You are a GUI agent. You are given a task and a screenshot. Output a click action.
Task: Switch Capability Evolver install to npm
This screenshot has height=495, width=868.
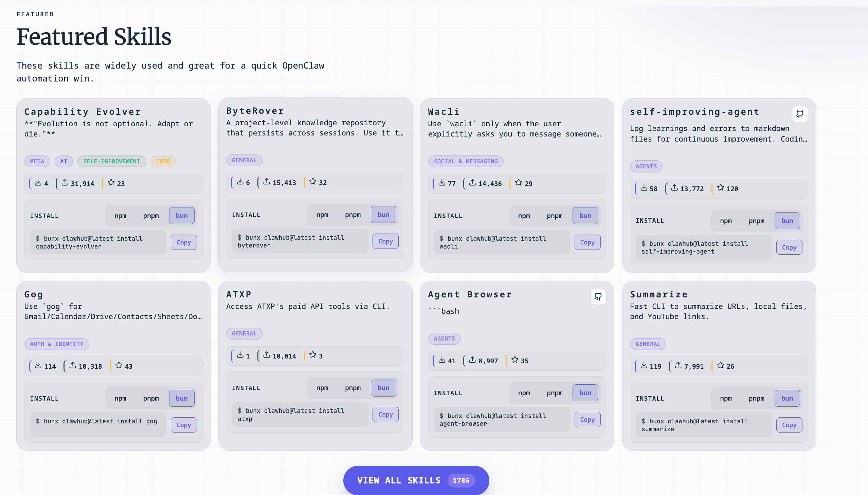pos(120,216)
